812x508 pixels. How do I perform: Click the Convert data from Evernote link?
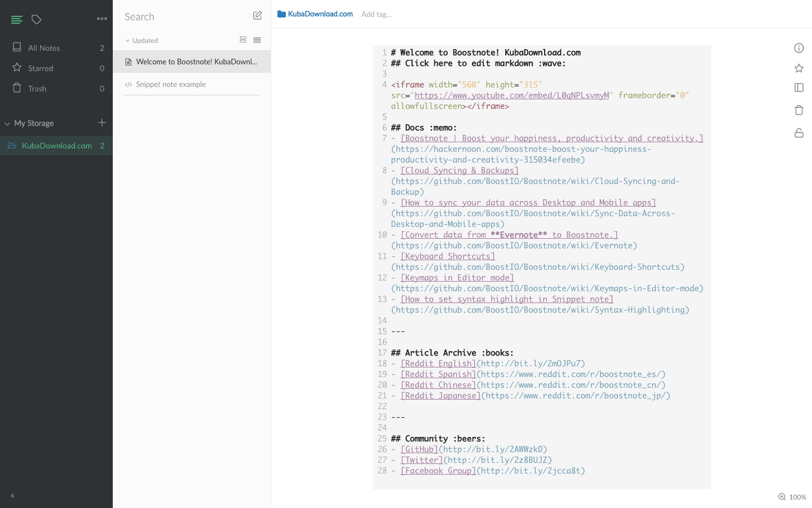click(x=509, y=235)
